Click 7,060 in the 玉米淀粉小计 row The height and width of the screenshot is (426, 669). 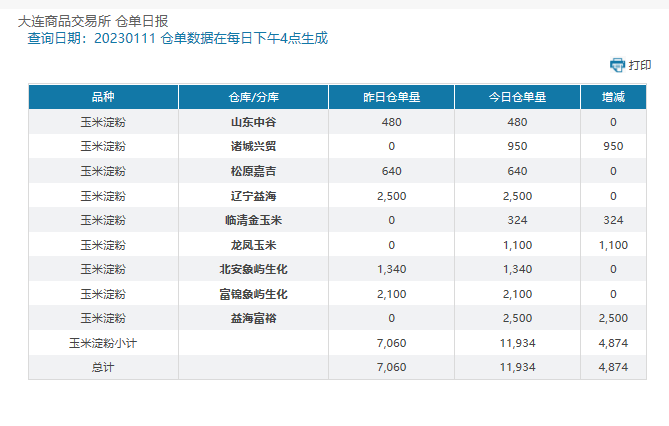coord(391,343)
